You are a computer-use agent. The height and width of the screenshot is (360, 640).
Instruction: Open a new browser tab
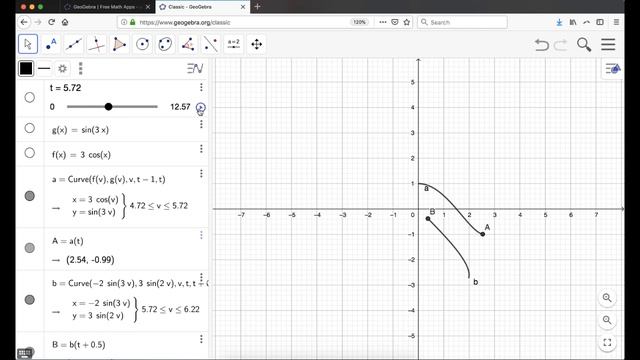coord(258,7)
